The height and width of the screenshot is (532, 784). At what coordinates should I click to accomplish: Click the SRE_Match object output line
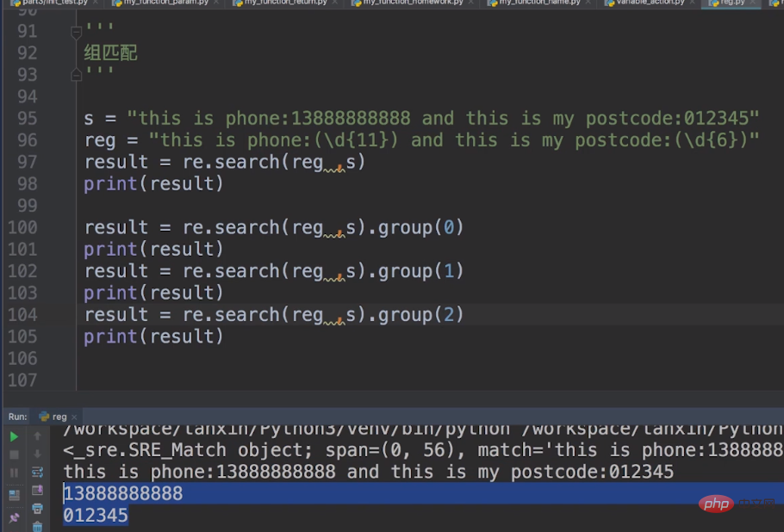point(423,450)
